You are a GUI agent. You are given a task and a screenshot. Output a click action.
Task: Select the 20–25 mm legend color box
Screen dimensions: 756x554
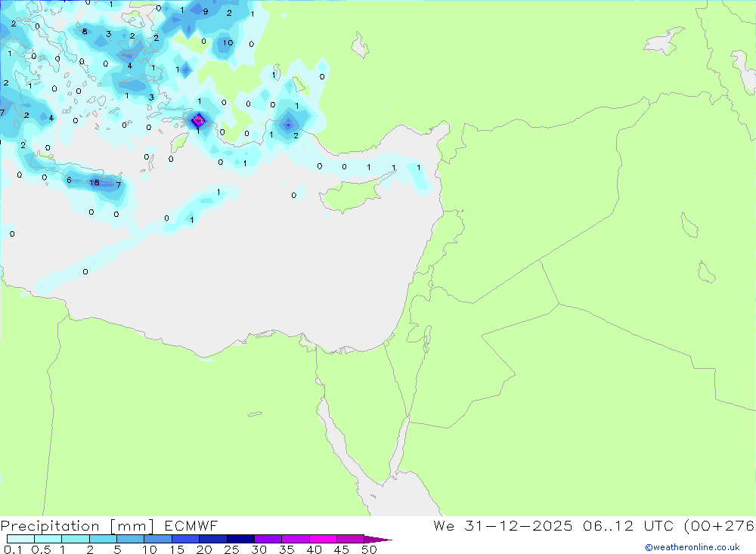coord(212,539)
